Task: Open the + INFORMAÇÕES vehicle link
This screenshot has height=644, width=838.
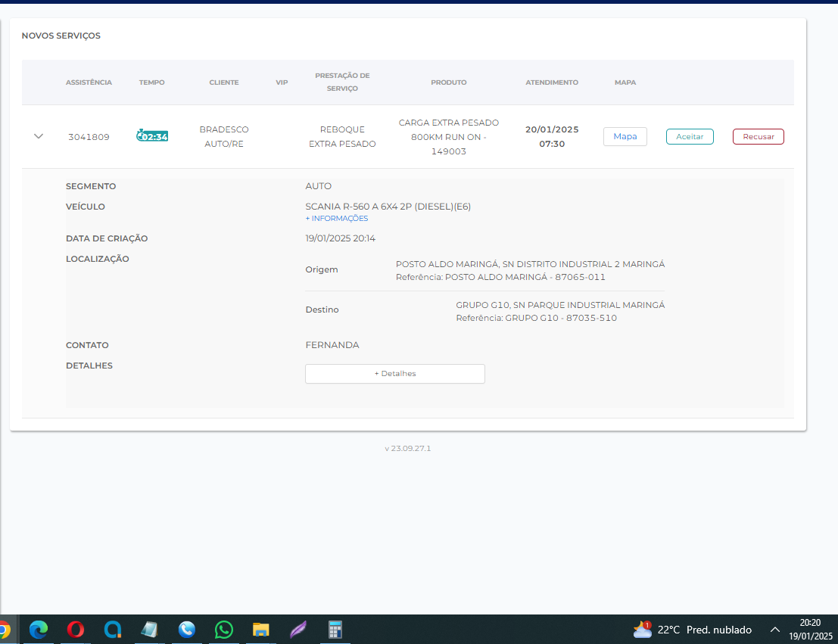Action: tap(336, 219)
